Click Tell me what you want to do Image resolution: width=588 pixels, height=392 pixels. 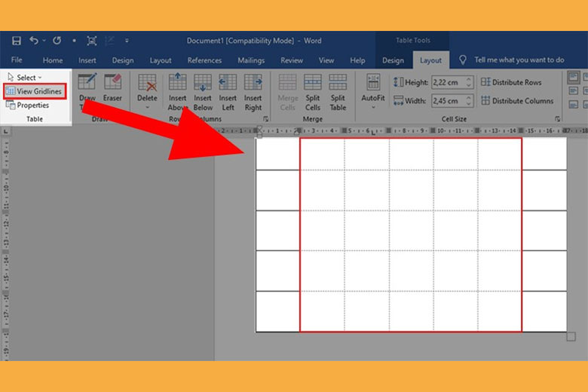[519, 60]
